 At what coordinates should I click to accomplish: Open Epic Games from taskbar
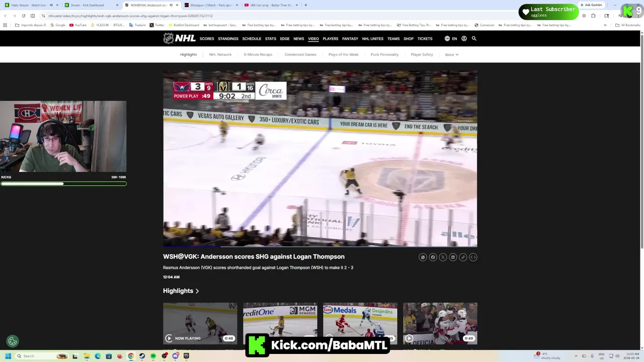(186, 356)
